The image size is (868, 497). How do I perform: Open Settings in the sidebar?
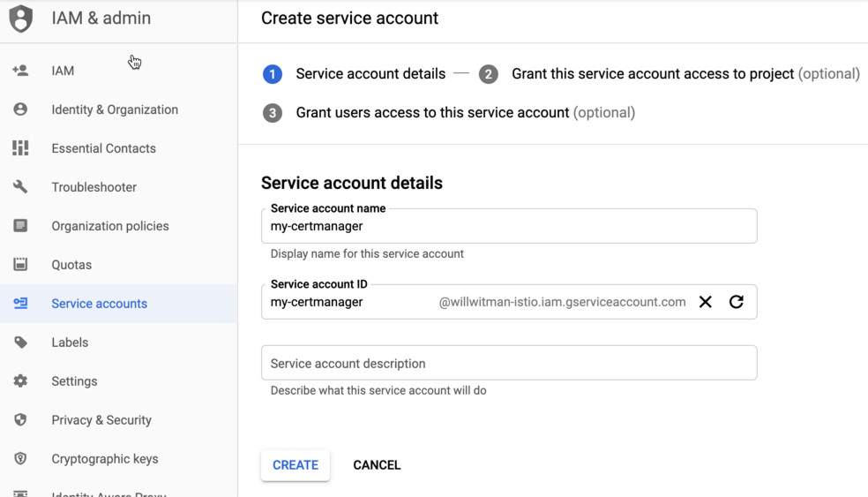[x=74, y=381]
